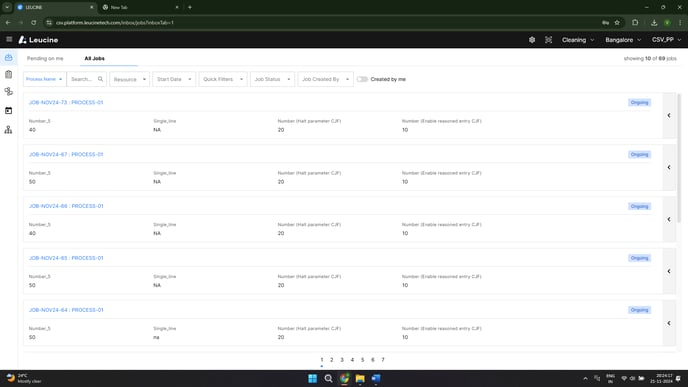
Task: Open the Job Created By dropdown
Action: [326, 79]
